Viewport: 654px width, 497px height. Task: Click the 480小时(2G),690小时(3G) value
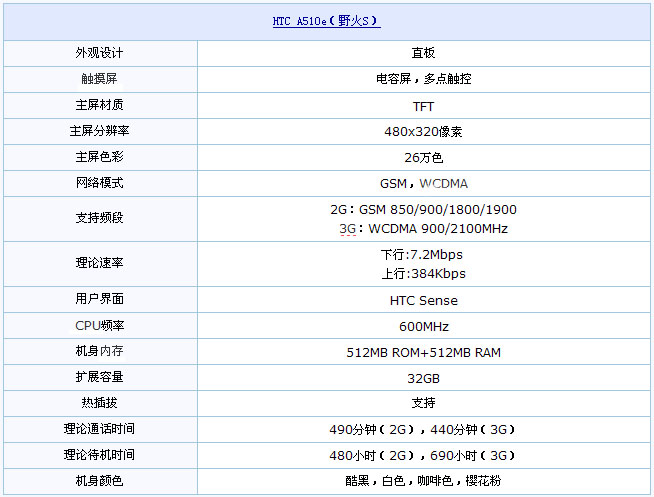[423, 455]
